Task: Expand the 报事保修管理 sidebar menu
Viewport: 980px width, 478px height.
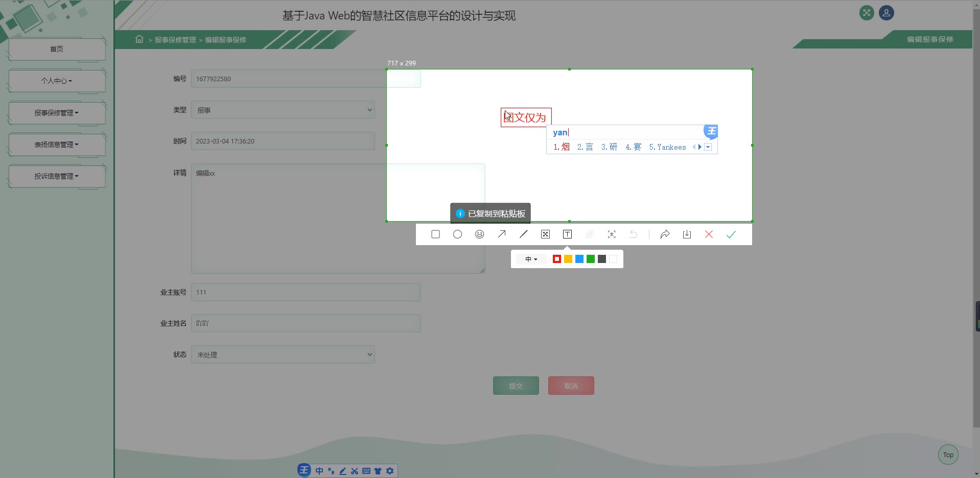Action: [x=57, y=113]
